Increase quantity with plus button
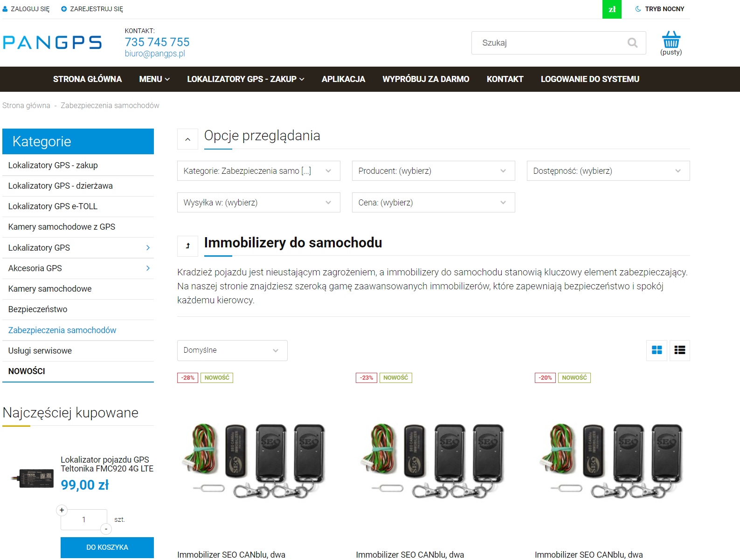740x560 pixels. click(x=62, y=510)
